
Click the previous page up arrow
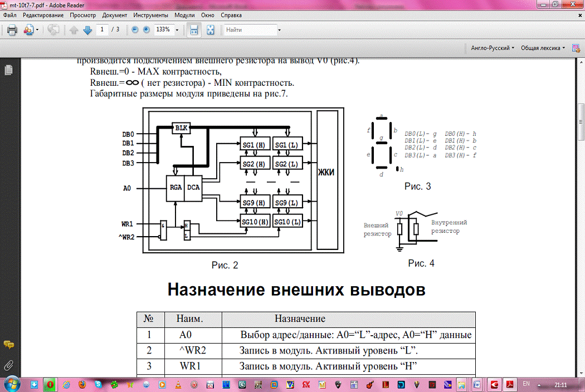point(74,30)
